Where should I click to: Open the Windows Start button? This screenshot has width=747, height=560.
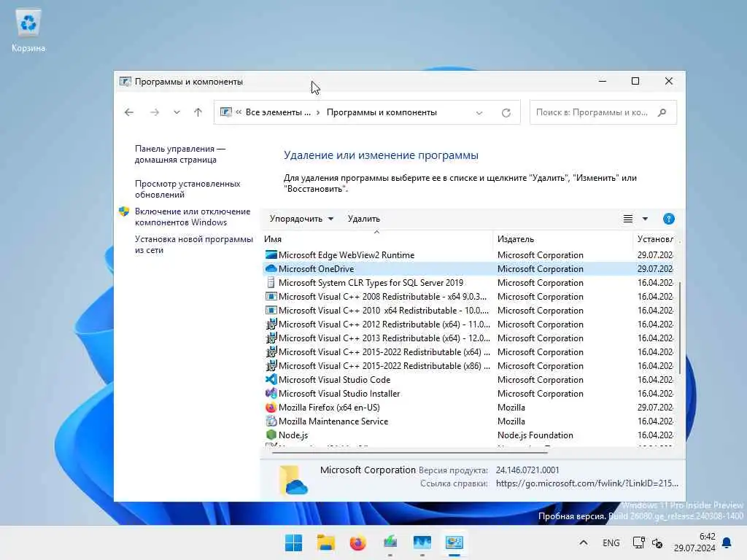[293, 542]
